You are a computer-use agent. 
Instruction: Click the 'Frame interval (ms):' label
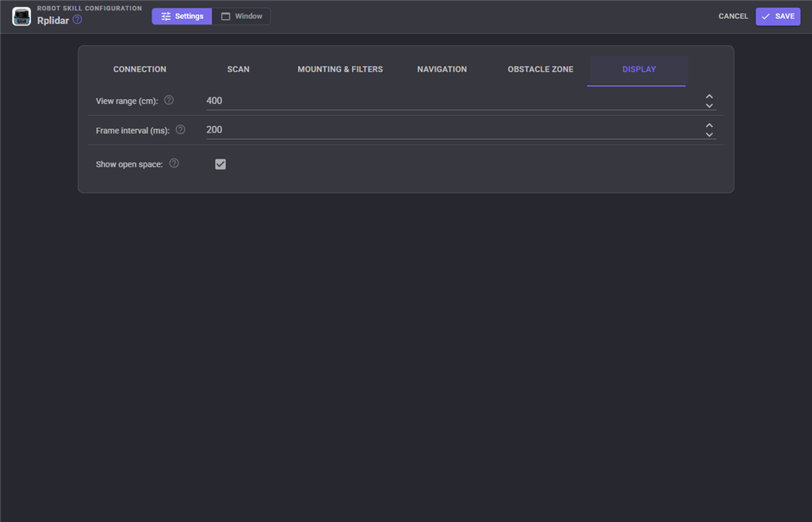tap(132, 130)
